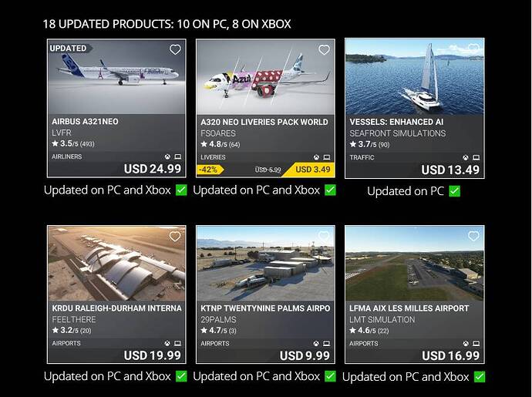
Task: Add Vessels: Enhanced AI to wishlist heart
Action: click(x=473, y=49)
